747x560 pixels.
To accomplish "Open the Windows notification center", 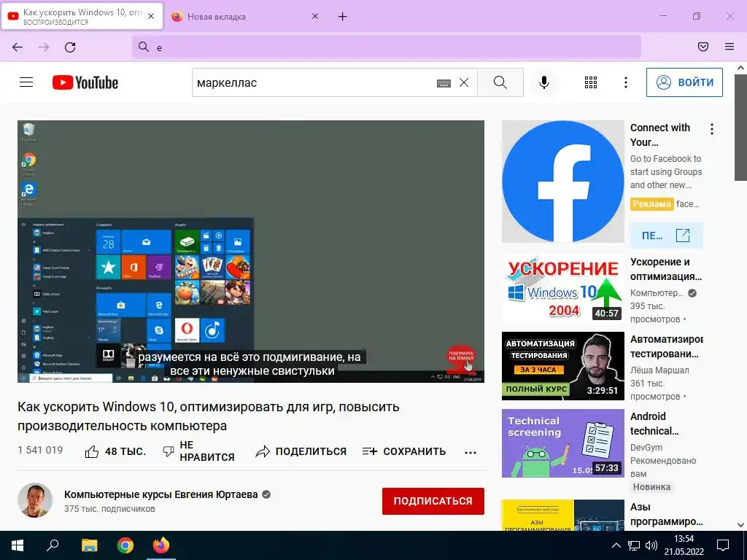I will tap(723, 545).
